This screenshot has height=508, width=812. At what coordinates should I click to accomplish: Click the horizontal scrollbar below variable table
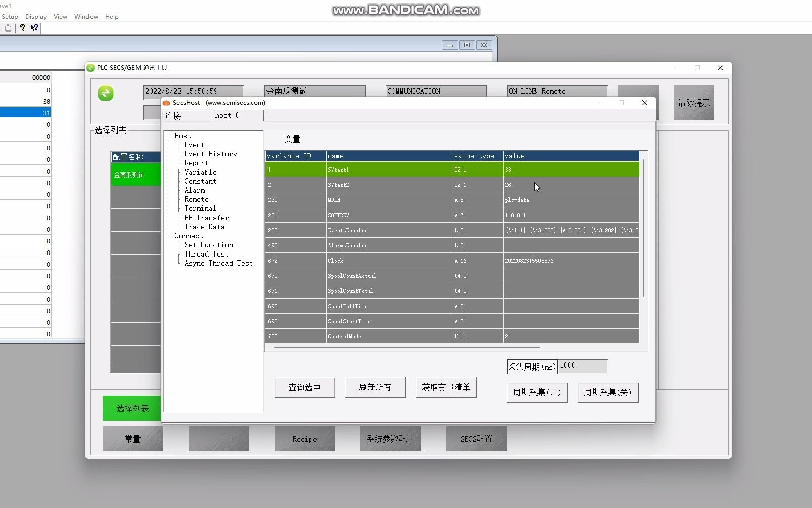(x=407, y=347)
